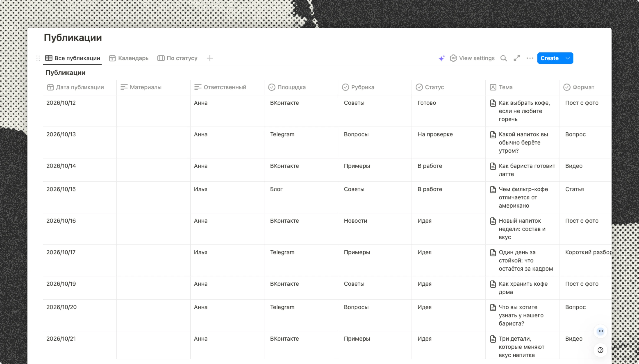Click the Публикации database title

pyautogui.click(x=65, y=73)
